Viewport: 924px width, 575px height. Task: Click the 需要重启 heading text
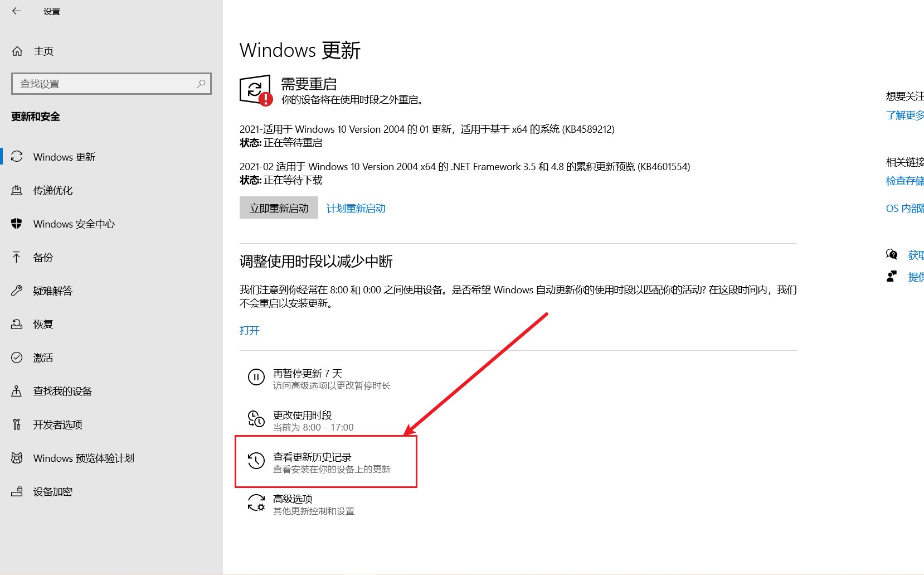[309, 84]
